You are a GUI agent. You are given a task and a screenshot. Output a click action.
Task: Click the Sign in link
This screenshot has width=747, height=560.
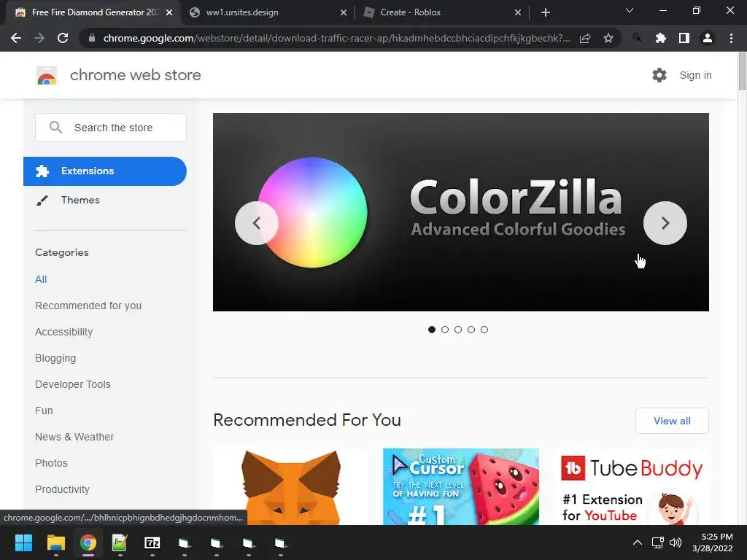pos(695,75)
